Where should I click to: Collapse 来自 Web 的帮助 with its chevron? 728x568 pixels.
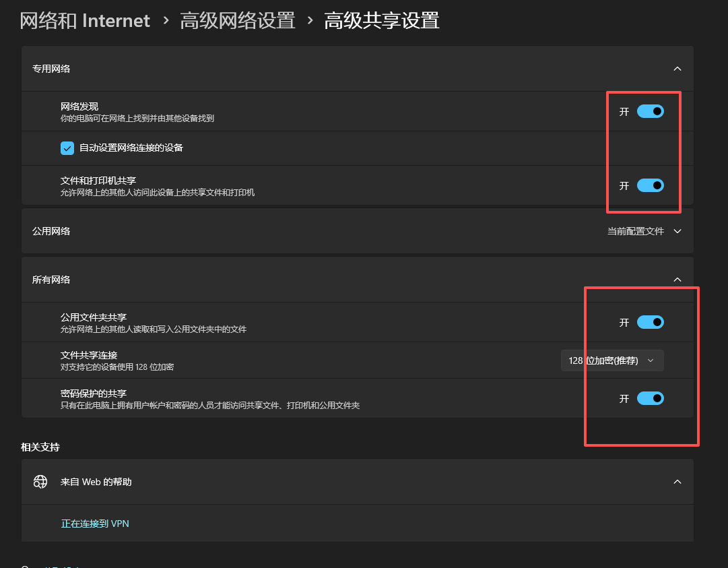pos(677,482)
